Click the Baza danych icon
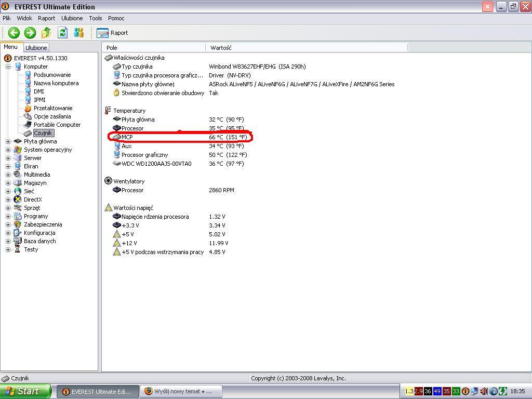This screenshot has width=532, height=399. pos(18,241)
